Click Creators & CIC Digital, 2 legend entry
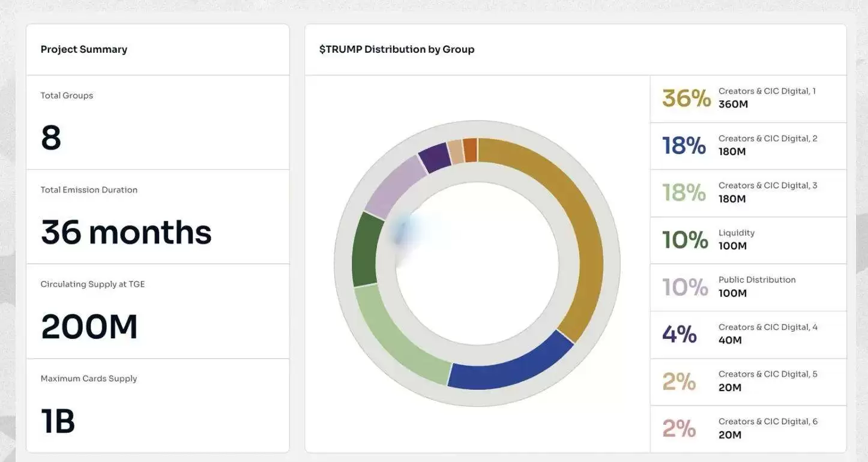This screenshot has width=868, height=462. point(748,146)
